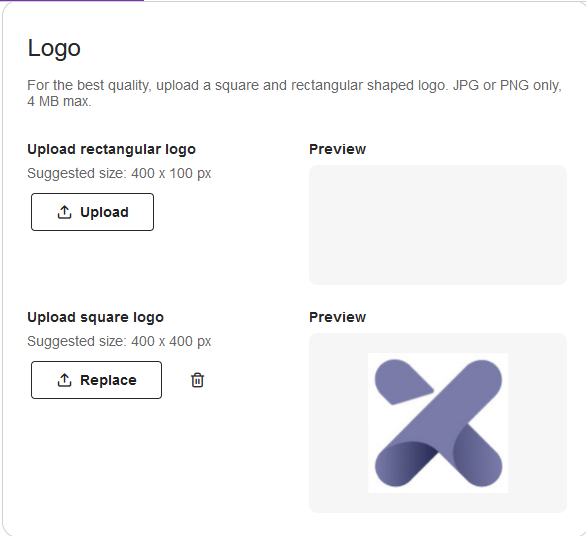
Task: Select the "Upload square logo" label
Action: click(x=95, y=317)
